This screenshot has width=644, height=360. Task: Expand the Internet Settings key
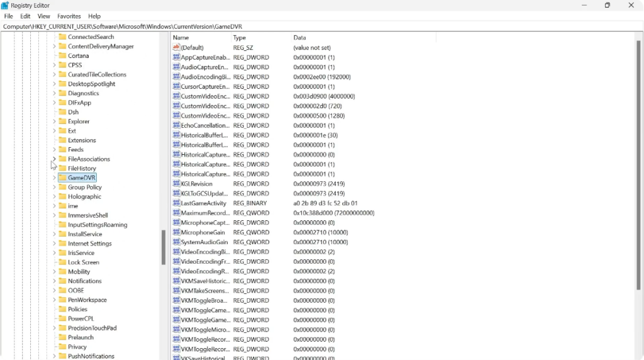pyautogui.click(x=54, y=244)
